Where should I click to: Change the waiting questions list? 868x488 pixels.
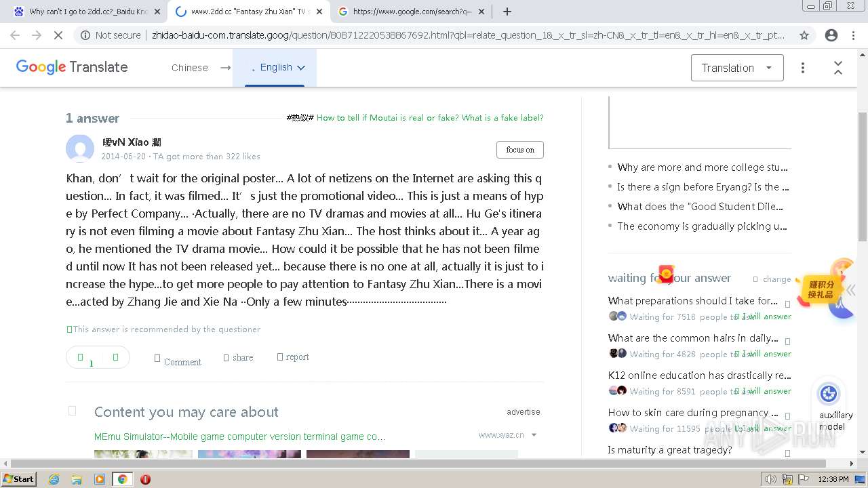tap(772, 279)
